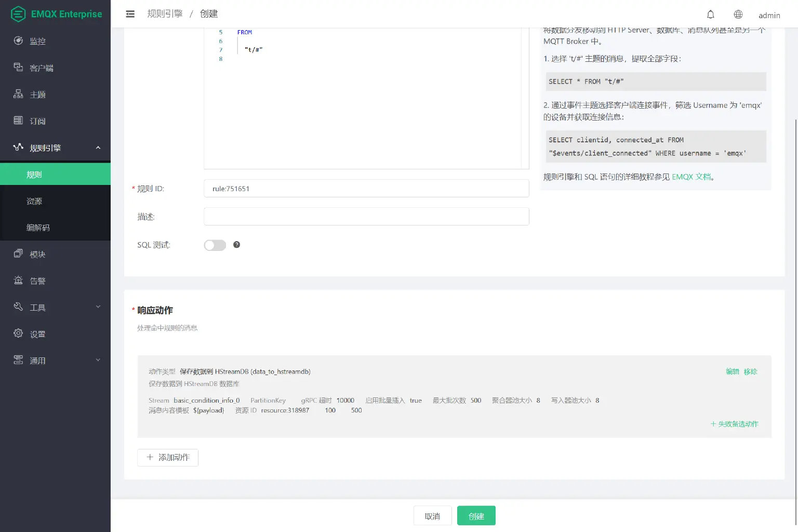The width and height of the screenshot is (798, 532).
Task: Open the 模块 (Modules) sidebar icon
Action: point(19,254)
